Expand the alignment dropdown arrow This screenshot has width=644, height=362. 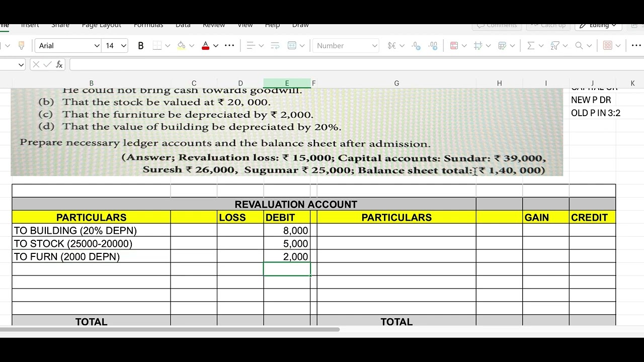(261, 46)
